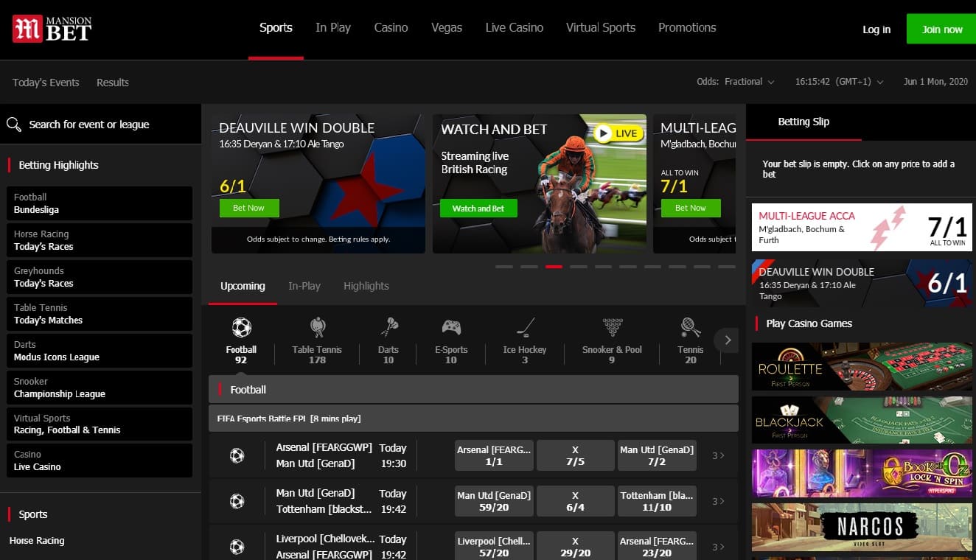Go to the Vegas navigation tab
The width and height of the screenshot is (976, 560).
point(447,28)
